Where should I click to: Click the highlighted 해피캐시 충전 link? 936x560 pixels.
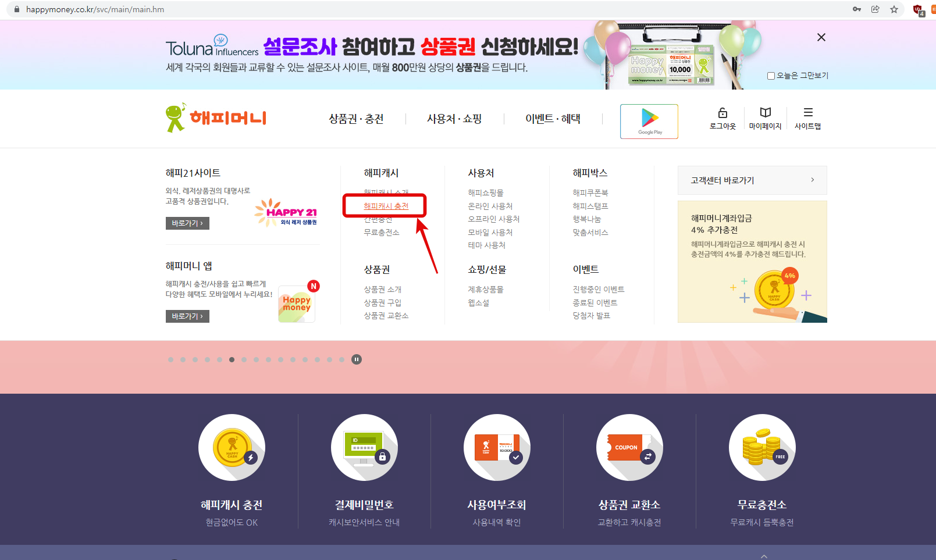pyautogui.click(x=385, y=205)
